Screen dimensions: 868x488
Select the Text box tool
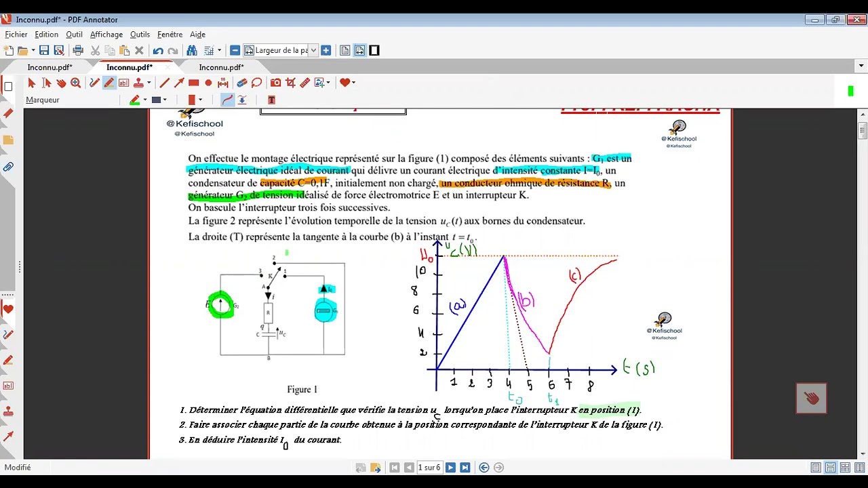[123, 83]
